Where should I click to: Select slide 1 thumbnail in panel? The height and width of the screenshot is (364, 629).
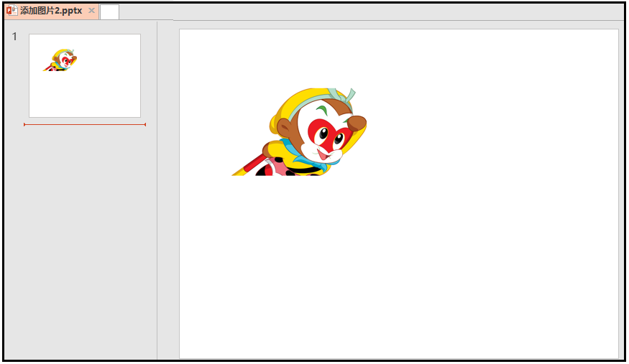coord(85,75)
